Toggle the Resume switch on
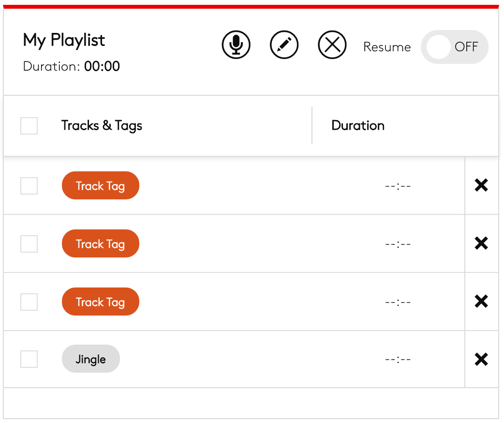Viewport: 504px width, 423px height. click(x=454, y=47)
